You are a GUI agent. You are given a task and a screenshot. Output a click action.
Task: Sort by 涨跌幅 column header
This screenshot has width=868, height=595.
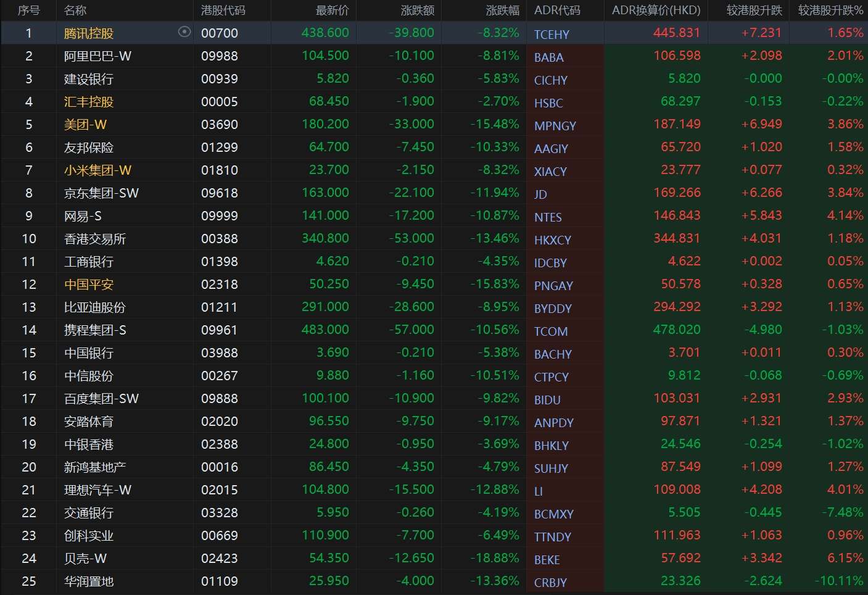coord(503,10)
